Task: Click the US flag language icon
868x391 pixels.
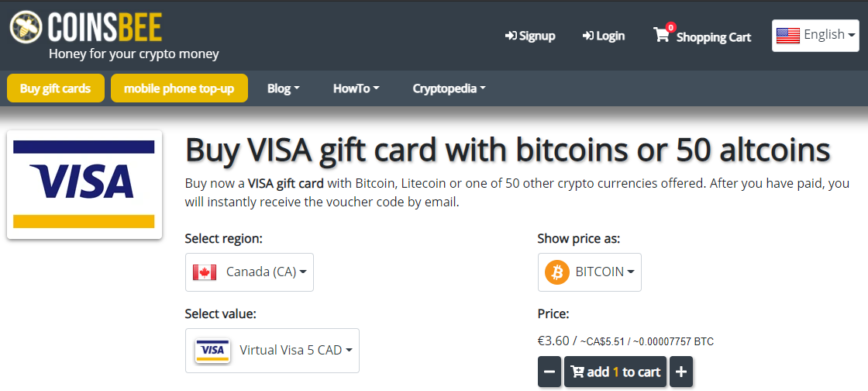Action: pyautogui.click(x=787, y=36)
